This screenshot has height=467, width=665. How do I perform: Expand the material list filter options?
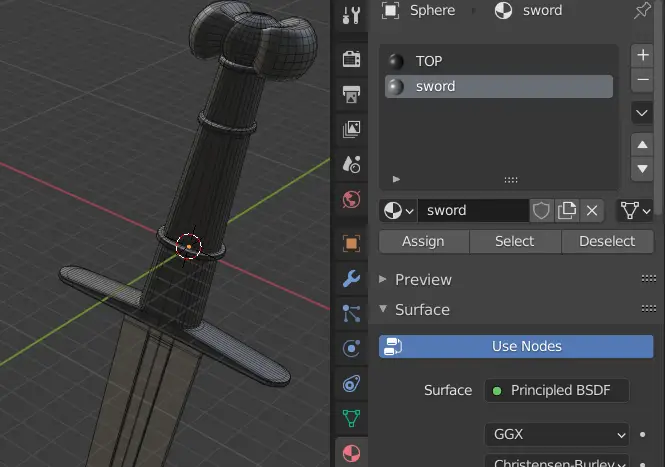pyautogui.click(x=396, y=179)
